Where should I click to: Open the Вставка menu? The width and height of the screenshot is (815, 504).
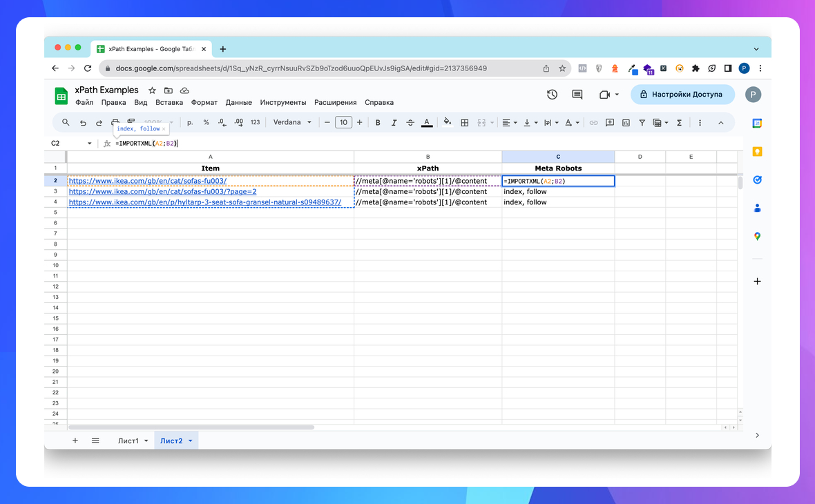tap(169, 102)
